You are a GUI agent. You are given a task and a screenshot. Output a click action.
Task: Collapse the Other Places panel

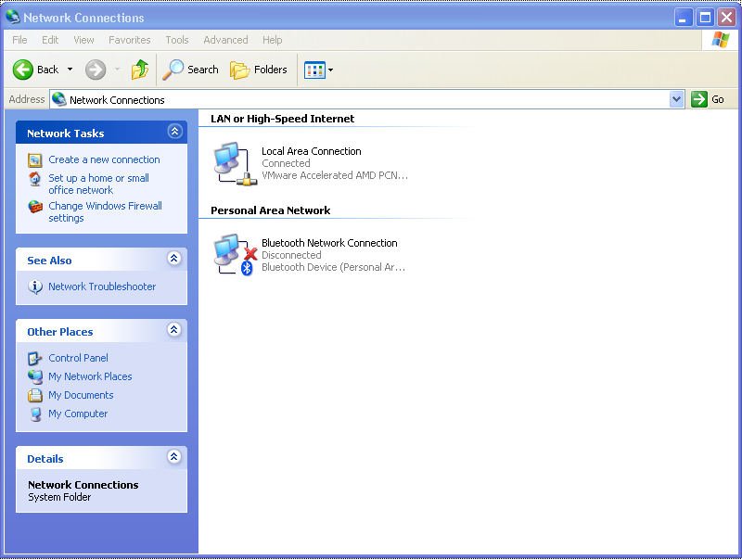[x=173, y=331]
